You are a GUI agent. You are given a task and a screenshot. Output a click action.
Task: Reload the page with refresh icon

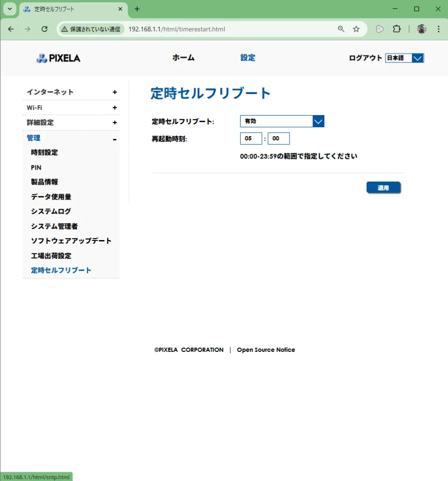point(45,29)
